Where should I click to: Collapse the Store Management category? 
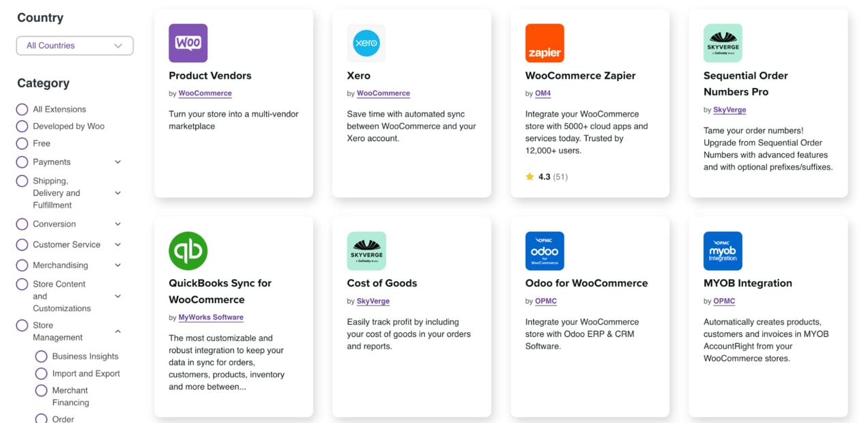(x=117, y=332)
